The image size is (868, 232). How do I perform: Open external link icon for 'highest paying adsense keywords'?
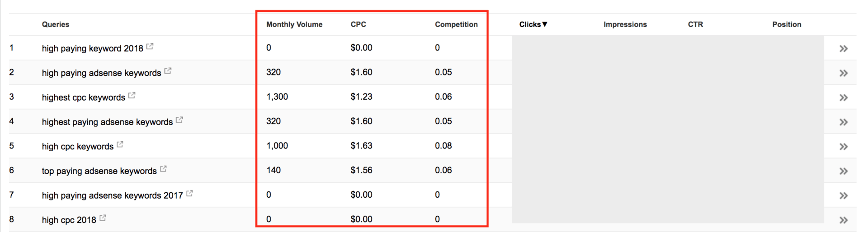coord(179,120)
